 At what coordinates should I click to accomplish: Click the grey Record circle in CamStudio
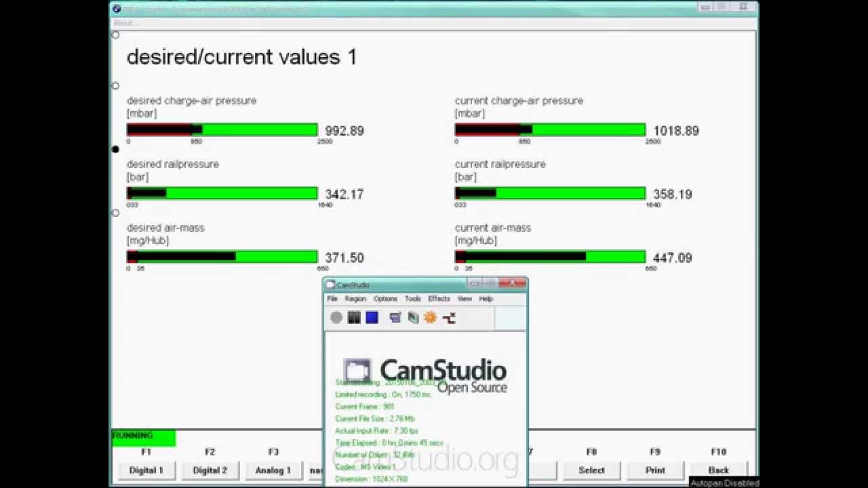(336, 317)
